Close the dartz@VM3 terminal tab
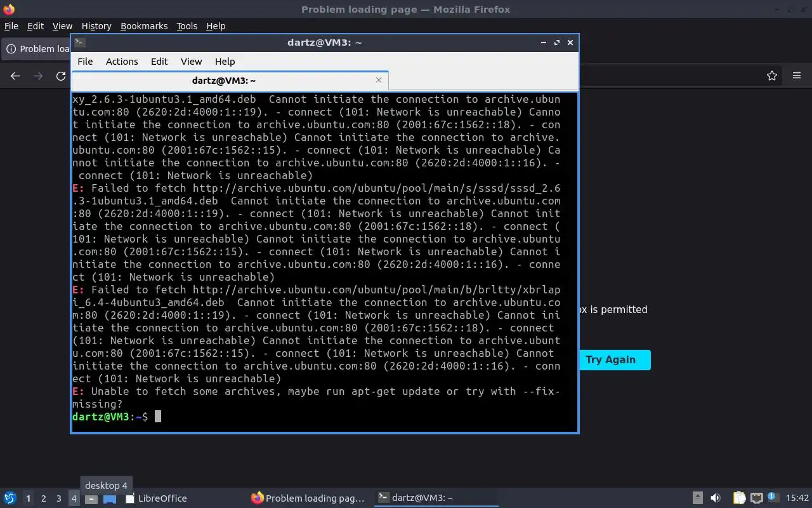812x508 pixels. click(x=379, y=80)
